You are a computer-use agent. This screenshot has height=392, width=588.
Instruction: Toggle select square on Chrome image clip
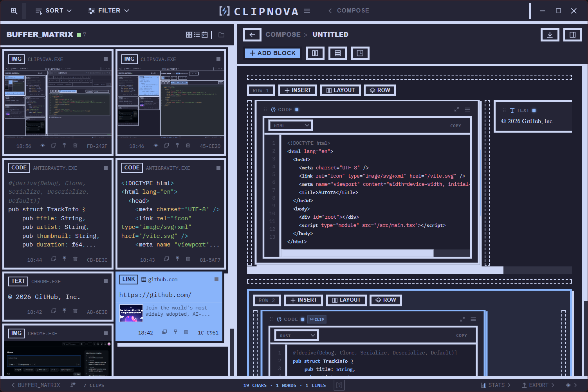click(x=106, y=333)
